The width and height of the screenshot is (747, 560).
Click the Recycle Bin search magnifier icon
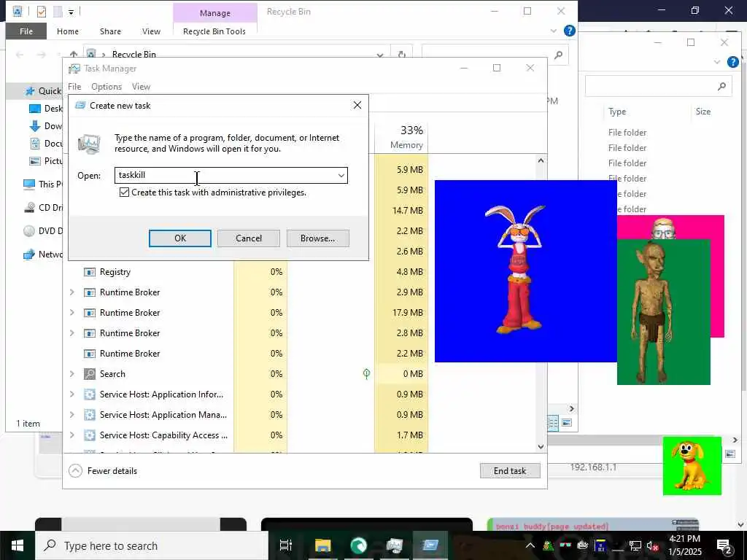(558, 54)
